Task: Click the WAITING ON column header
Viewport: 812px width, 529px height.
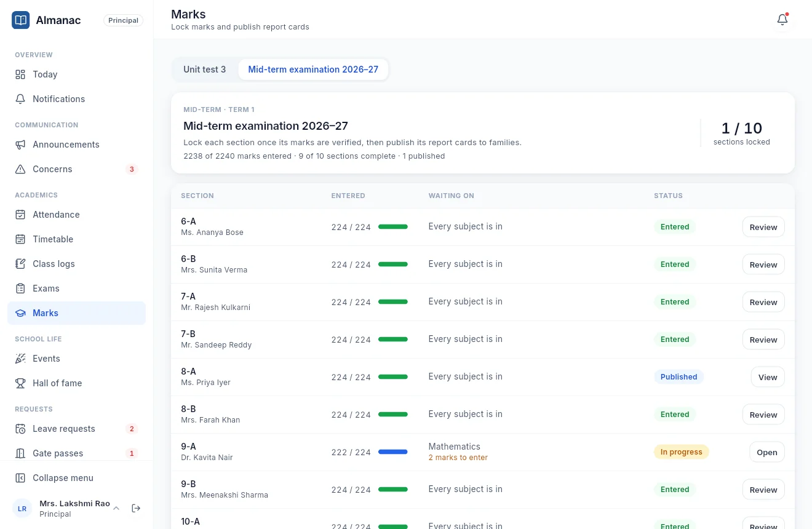Action: click(x=452, y=196)
